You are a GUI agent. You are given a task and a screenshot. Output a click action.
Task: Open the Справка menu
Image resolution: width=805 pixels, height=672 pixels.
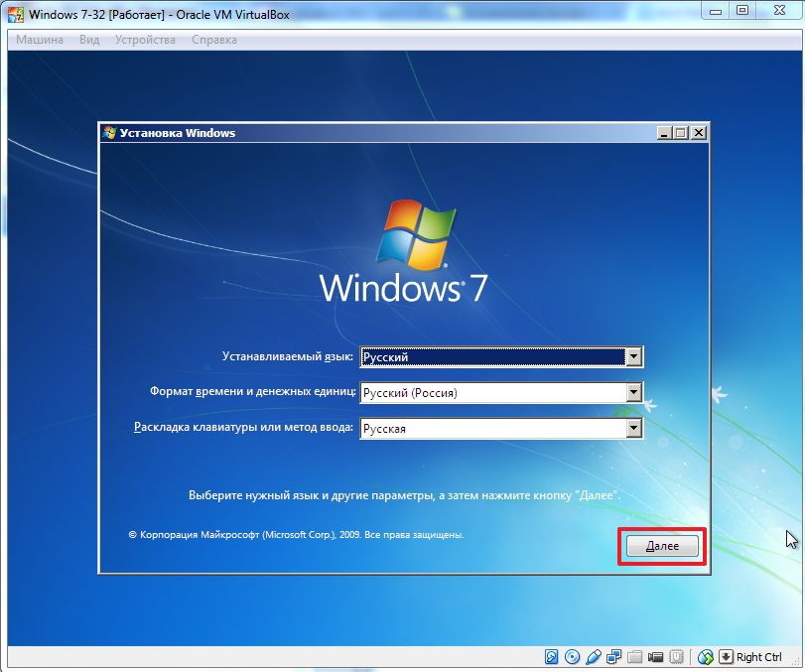coord(214,40)
